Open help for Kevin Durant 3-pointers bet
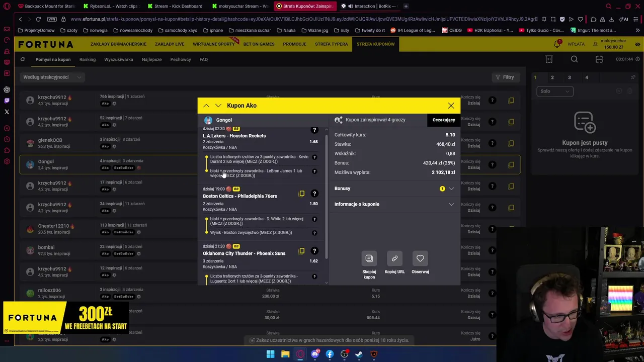Screen dimensions: 644x362 tap(314, 157)
